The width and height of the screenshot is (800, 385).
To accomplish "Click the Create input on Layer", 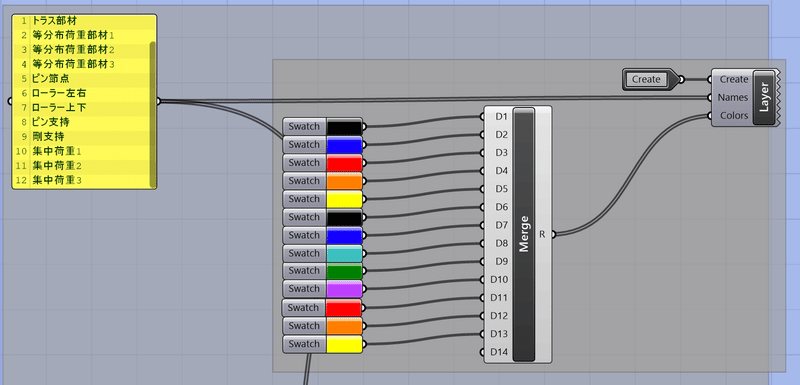I will point(734,80).
